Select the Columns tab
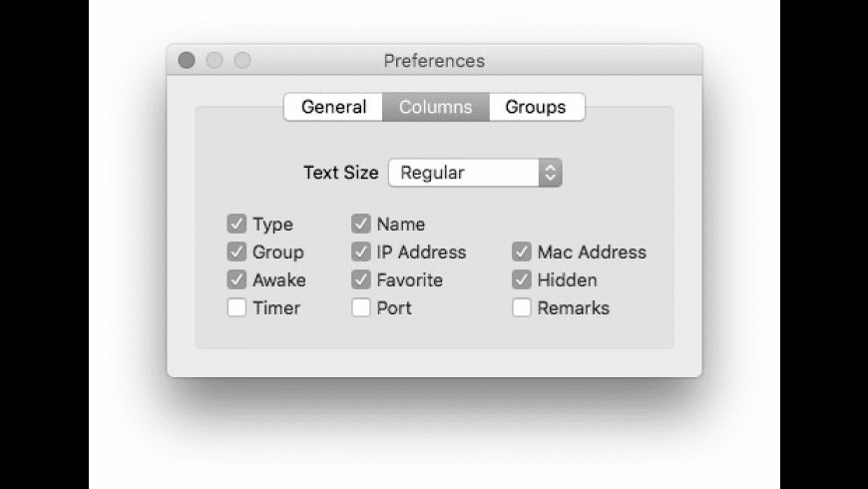This screenshot has height=489, width=868. pyautogui.click(x=436, y=107)
